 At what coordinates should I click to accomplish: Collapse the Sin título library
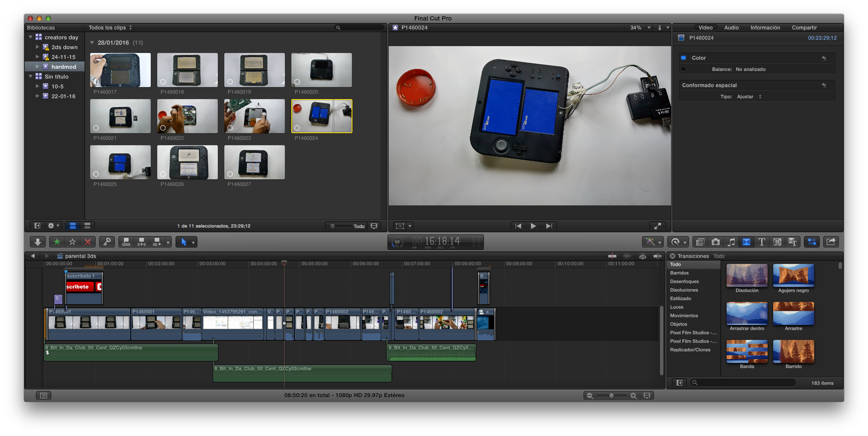[x=31, y=76]
